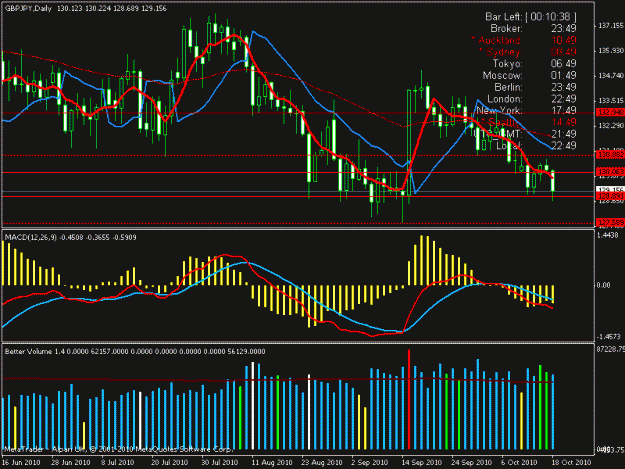Click the red 128.891 level tag
Screen dimensions: 625x469
tap(610, 196)
